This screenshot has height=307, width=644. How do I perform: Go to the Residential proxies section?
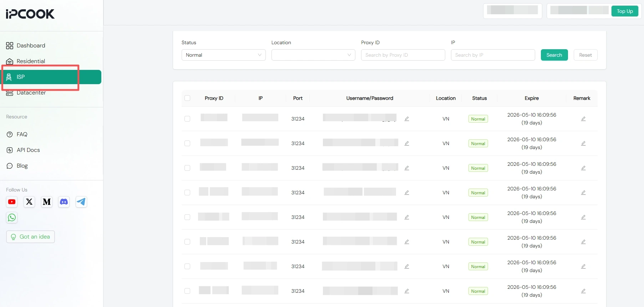coord(31,61)
